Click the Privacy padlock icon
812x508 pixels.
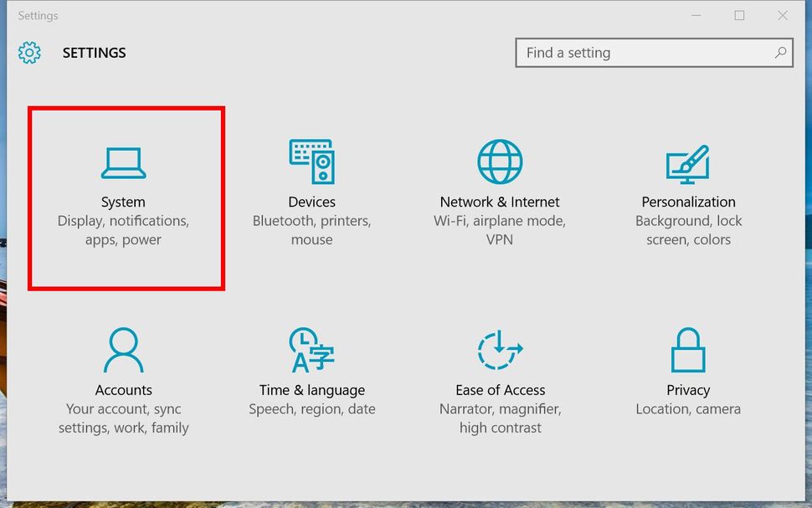click(x=688, y=348)
